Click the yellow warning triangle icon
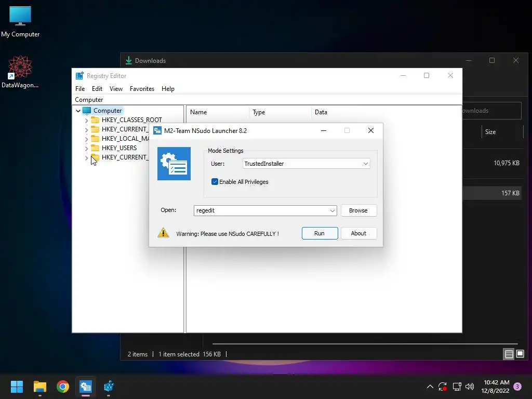Screen dimensions: 532x399 tap(163, 233)
